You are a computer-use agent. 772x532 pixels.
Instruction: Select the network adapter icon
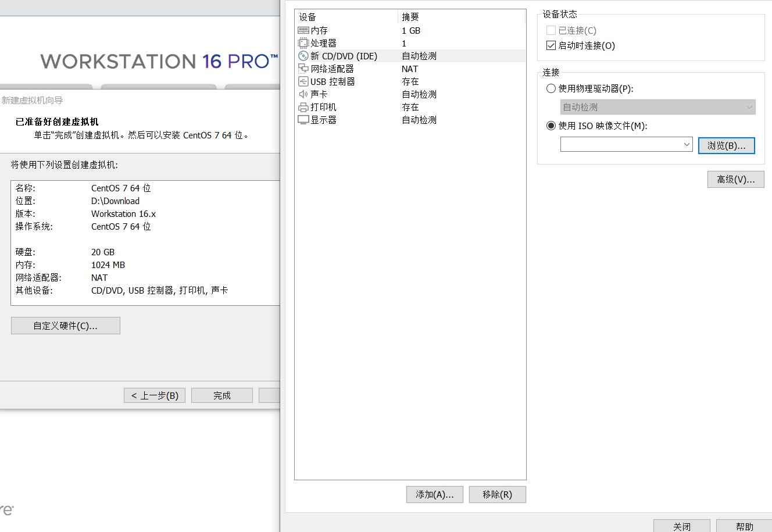pos(303,69)
